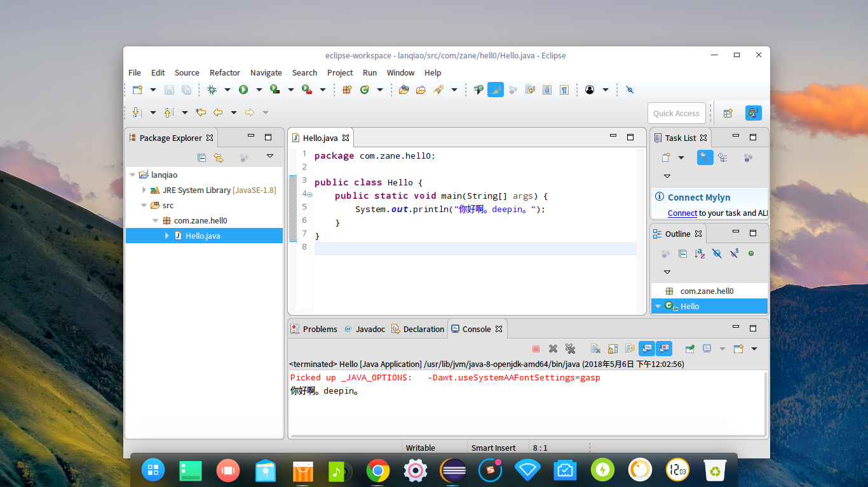The height and width of the screenshot is (487, 868).
Task: Open the Run button dropdown arrow
Action: click(259, 90)
